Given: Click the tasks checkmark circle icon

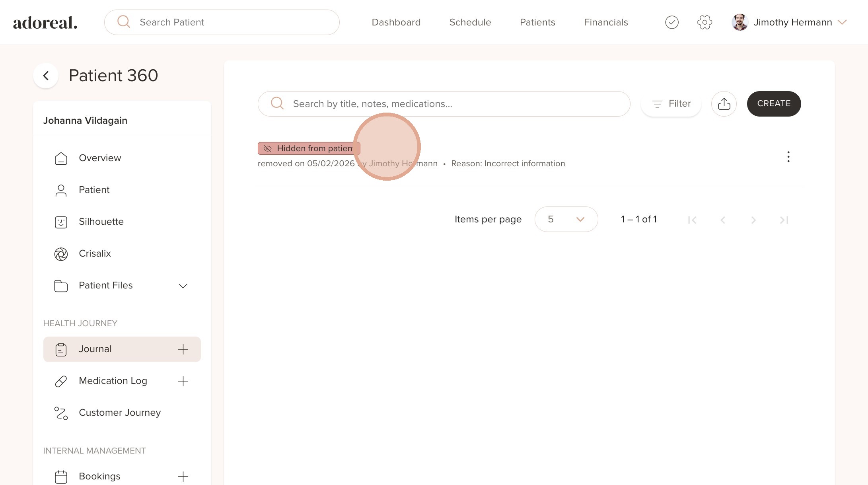Looking at the screenshot, I should coord(671,22).
